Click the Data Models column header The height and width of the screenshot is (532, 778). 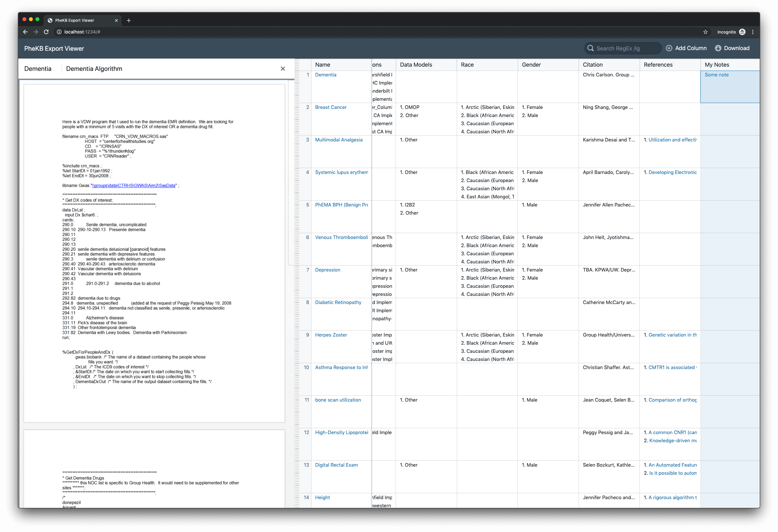pyautogui.click(x=415, y=65)
